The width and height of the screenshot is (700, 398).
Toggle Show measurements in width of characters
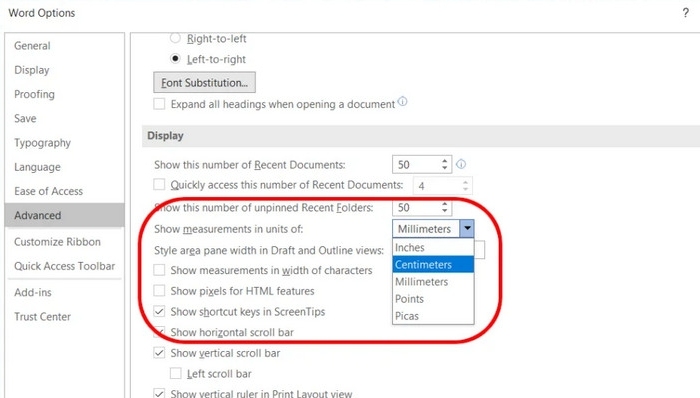(159, 270)
